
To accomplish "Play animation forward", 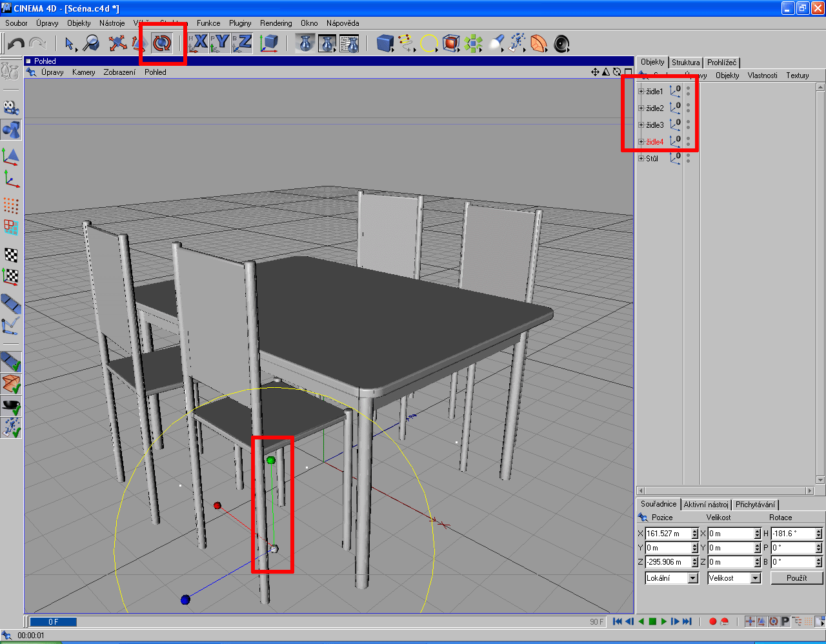I will coord(663,621).
